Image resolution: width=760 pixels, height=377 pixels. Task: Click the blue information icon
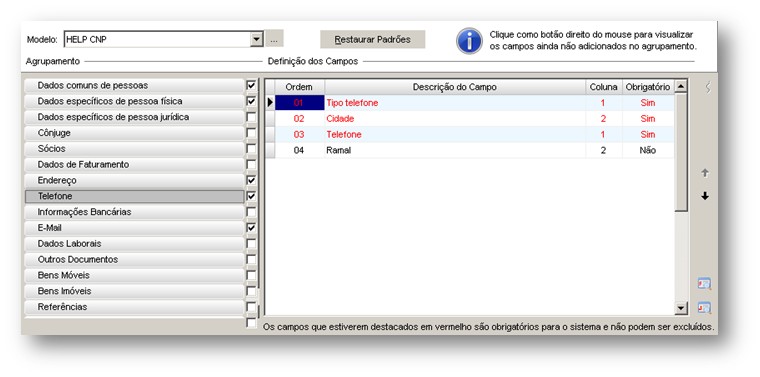tap(469, 41)
